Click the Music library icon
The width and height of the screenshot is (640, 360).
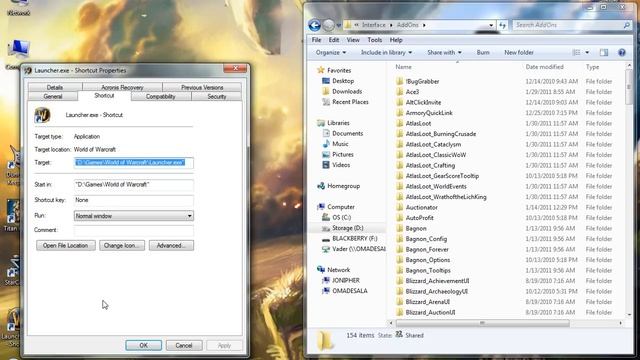point(326,144)
